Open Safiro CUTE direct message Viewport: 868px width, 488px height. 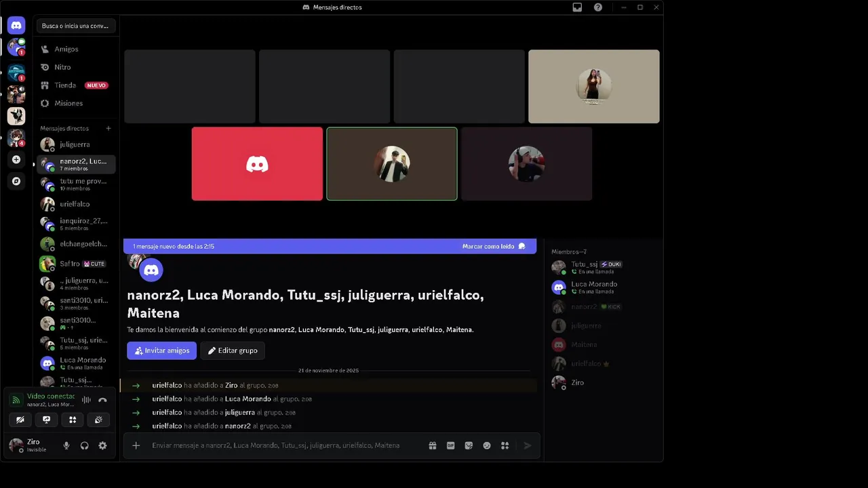[x=76, y=264]
